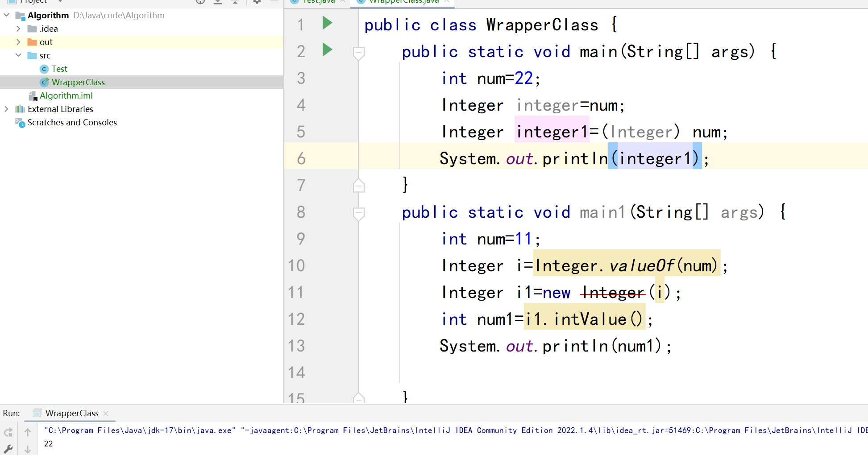Click the down arrow in Run toolbar
The image size is (868, 455).
pyautogui.click(x=28, y=449)
